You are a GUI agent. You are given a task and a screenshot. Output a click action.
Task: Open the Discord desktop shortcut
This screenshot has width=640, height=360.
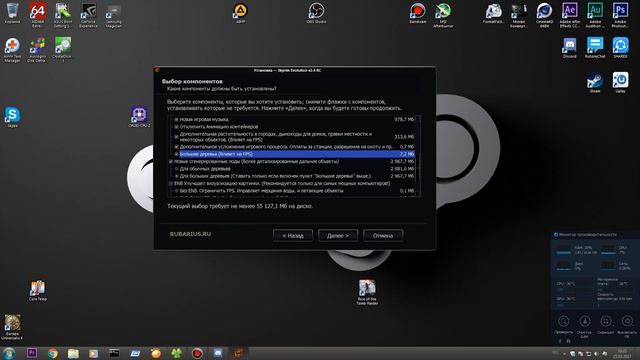569,47
